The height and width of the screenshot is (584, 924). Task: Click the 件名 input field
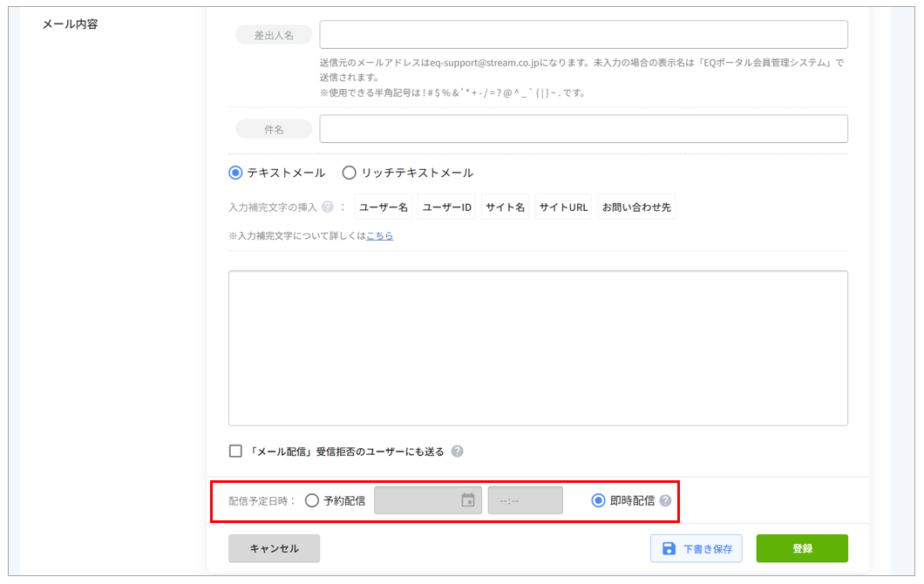tap(583, 128)
